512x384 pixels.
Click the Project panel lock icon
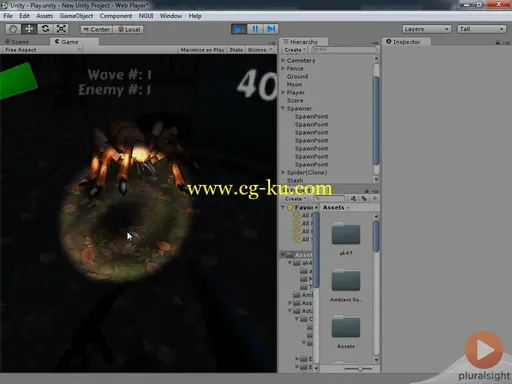click(367, 191)
